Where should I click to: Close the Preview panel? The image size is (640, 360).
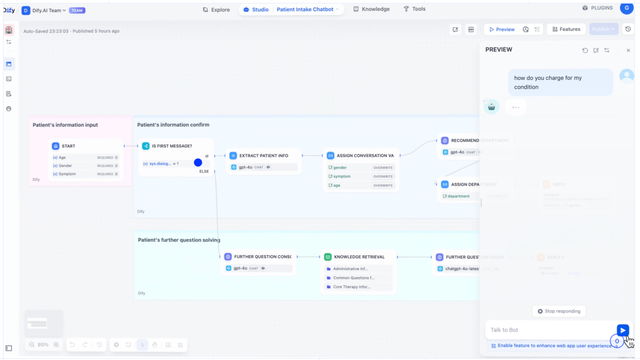(x=628, y=50)
